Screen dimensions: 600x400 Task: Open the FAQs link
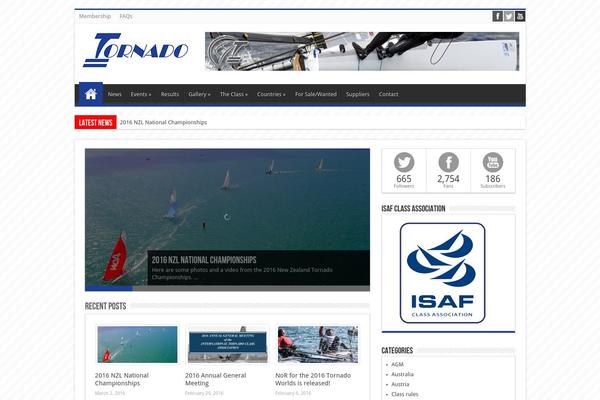click(126, 16)
